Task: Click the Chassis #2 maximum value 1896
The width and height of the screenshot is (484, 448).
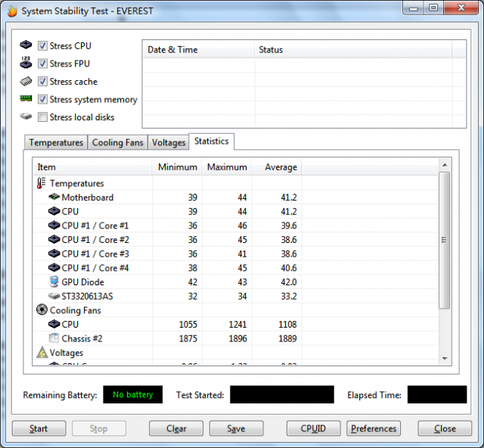Action: [x=237, y=338]
